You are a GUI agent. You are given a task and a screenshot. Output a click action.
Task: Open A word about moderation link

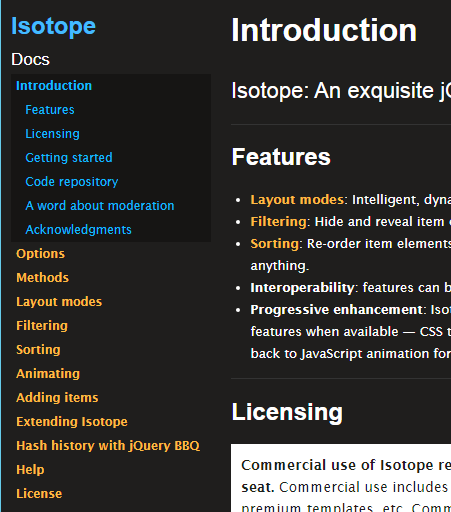point(100,206)
